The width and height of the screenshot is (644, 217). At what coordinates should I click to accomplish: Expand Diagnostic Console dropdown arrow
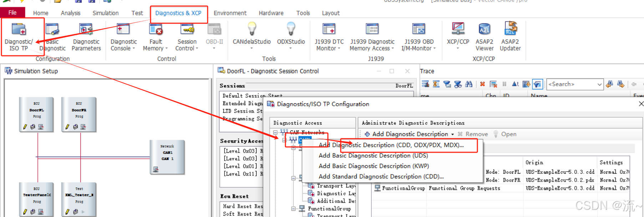(x=134, y=49)
